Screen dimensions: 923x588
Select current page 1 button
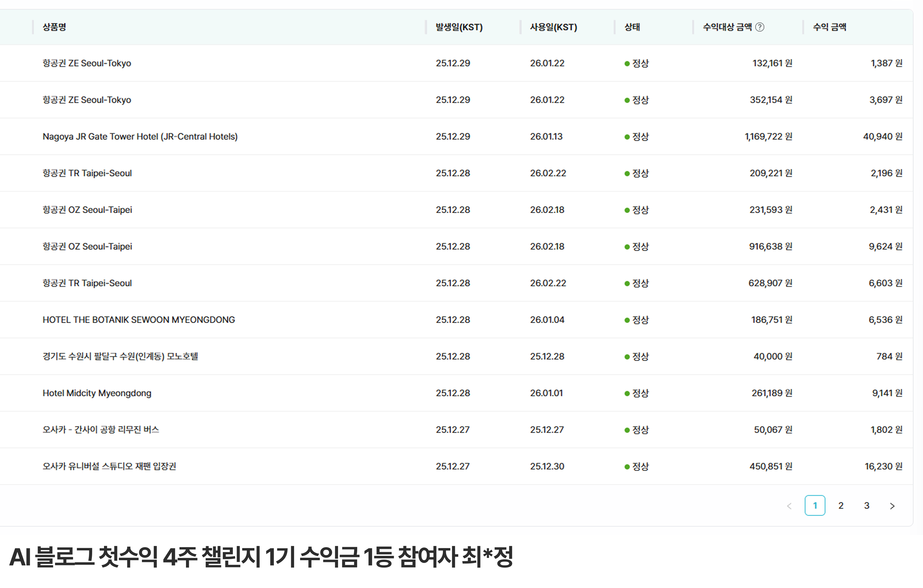click(815, 506)
